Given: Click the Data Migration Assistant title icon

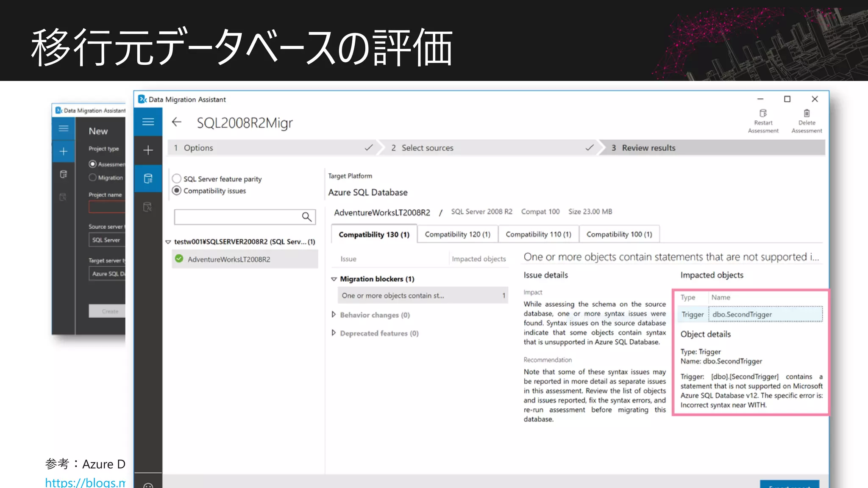Looking at the screenshot, I should tap(142, 99).
